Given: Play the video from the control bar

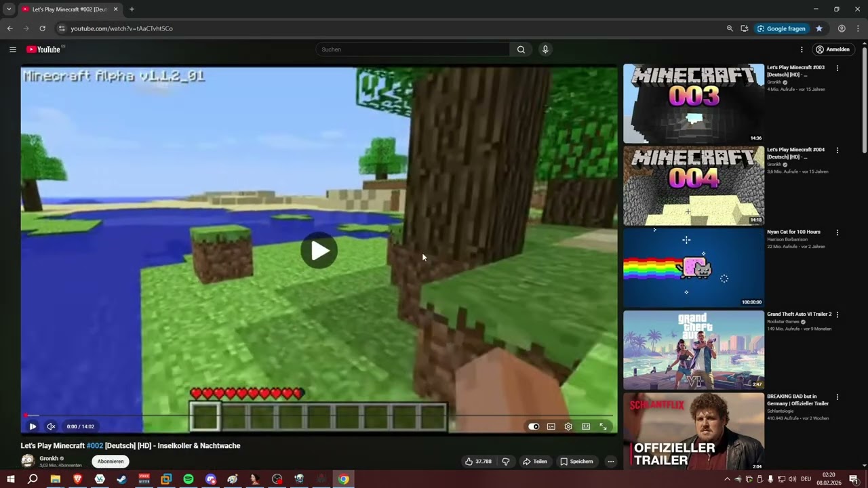Looking at the screenshot, I should point(33,426).
